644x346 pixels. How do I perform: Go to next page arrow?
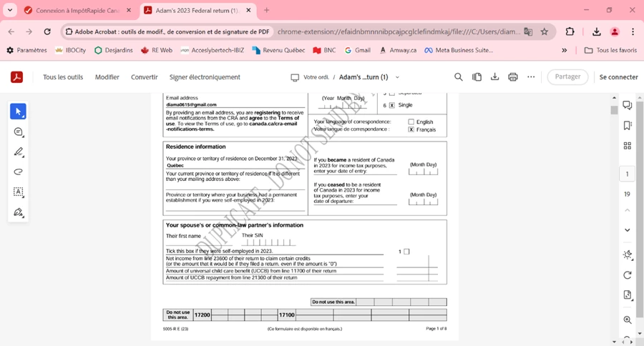pos(627,230)
